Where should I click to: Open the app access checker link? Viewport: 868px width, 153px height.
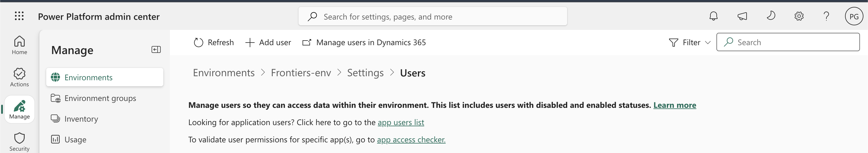click(x=411, y=140)
